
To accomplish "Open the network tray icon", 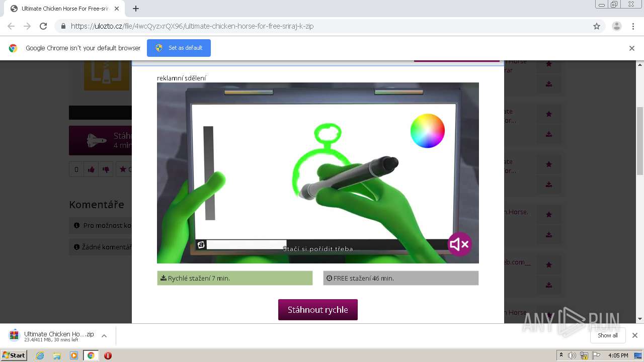I will pos(584,355).
